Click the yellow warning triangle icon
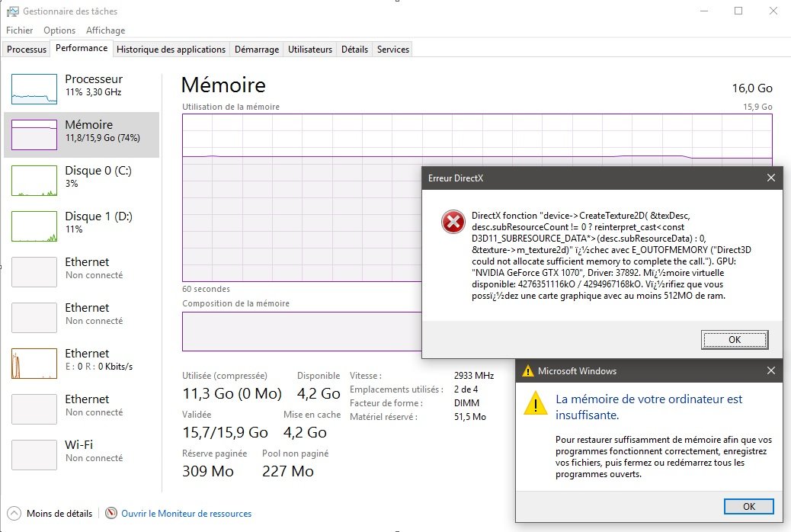791x532 pixels. click(535, 404)
